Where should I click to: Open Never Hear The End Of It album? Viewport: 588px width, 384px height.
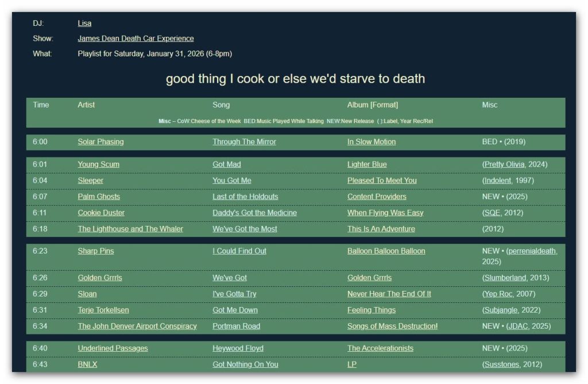tap(389, 294)
